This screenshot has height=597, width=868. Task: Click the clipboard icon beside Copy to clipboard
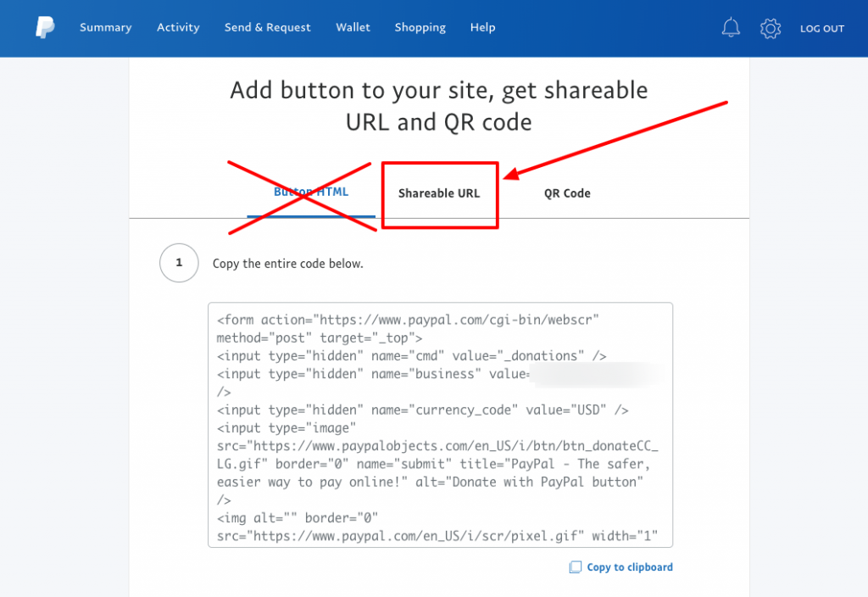pyautogui.click(x=575, y=566)
